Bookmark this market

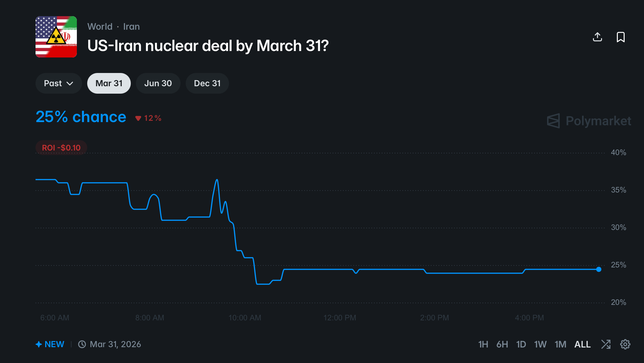620,37
